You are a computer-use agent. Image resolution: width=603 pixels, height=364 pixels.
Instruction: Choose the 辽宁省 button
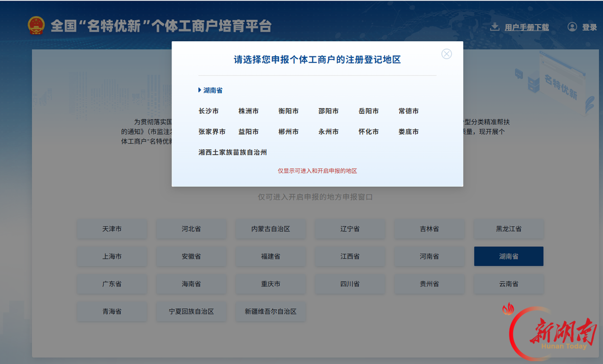pos(350,229)
